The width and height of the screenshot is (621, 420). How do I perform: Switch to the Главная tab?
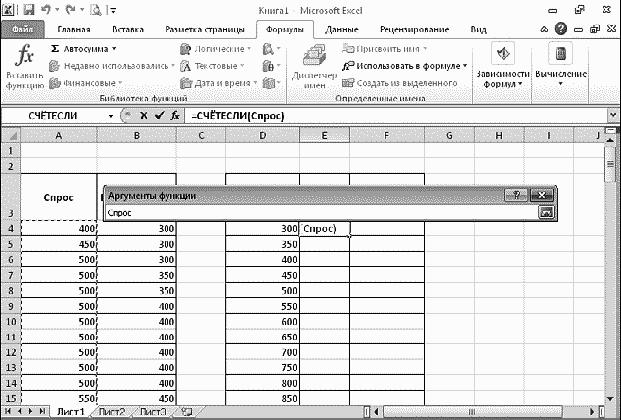coord(74,29)
